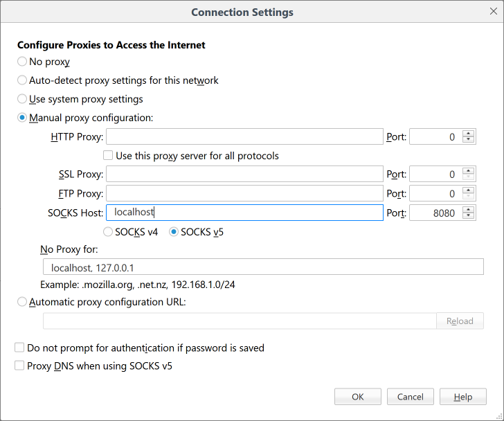Click the SSL Proxy text field

[244, 174]
